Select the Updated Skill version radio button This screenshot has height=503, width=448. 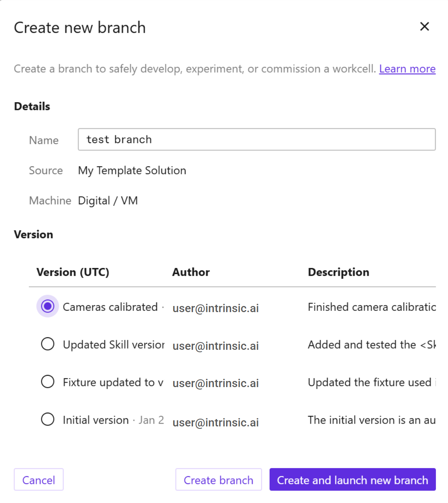(48, 344)
